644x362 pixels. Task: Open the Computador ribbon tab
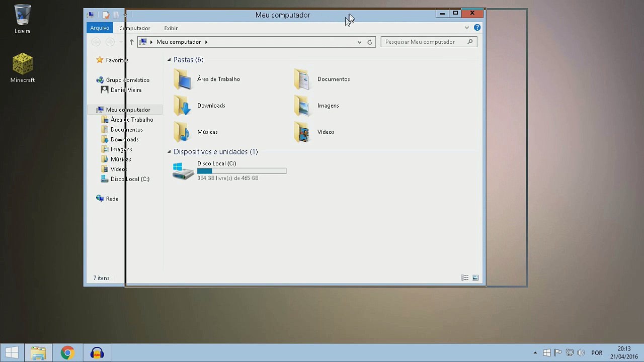click(x=135, y=28)
